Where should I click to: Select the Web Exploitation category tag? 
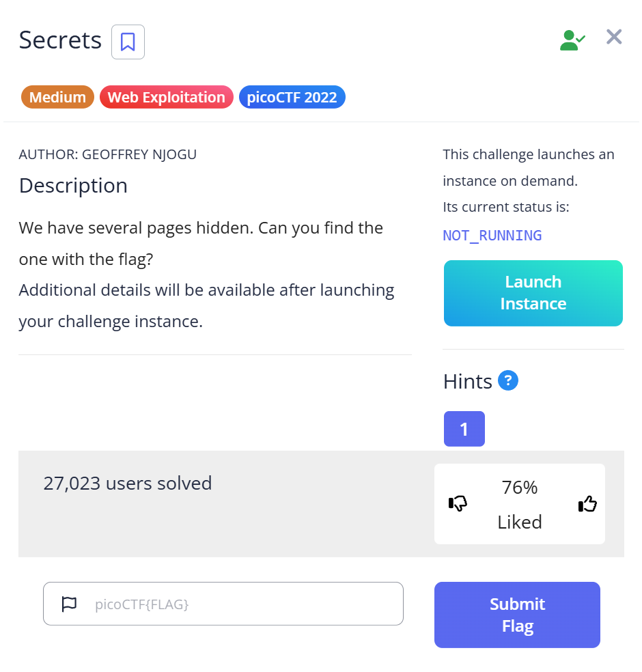[x=166, y=98]
